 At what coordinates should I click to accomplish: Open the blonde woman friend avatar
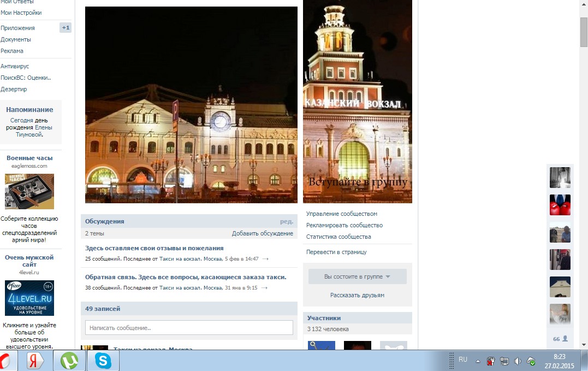coord(560,314)
